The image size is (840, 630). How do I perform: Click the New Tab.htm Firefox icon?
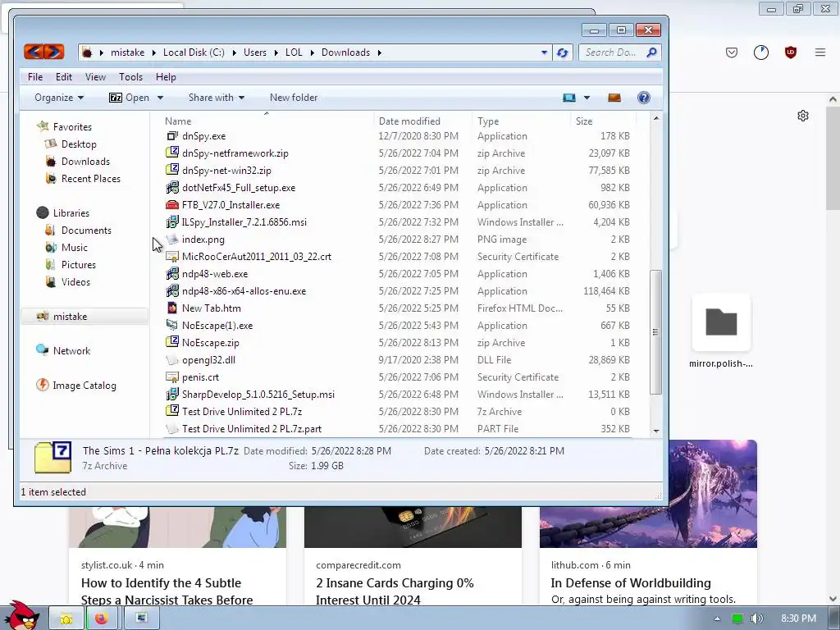click(172, 308)
